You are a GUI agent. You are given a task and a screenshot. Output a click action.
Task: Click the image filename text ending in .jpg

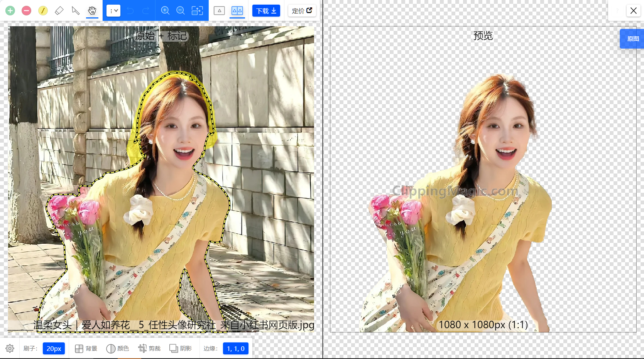(174, 325)
